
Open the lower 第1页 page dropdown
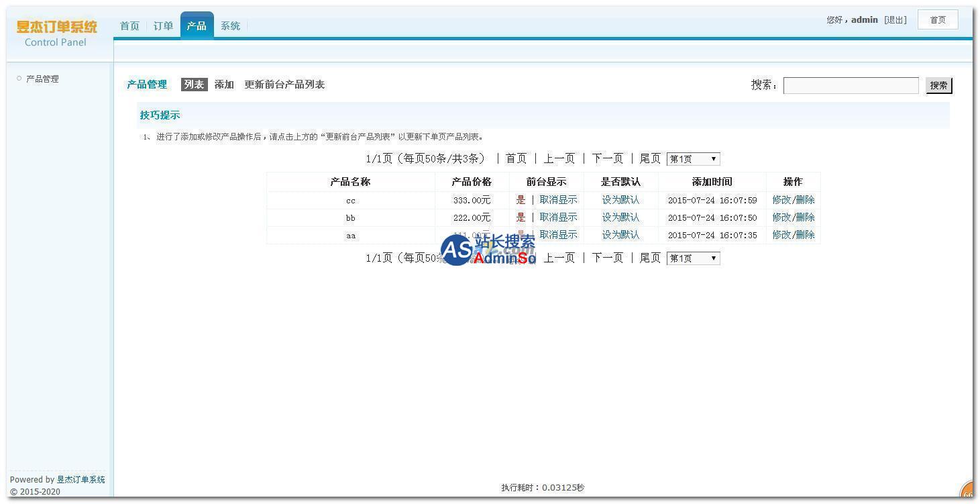[x=693, y=258]
